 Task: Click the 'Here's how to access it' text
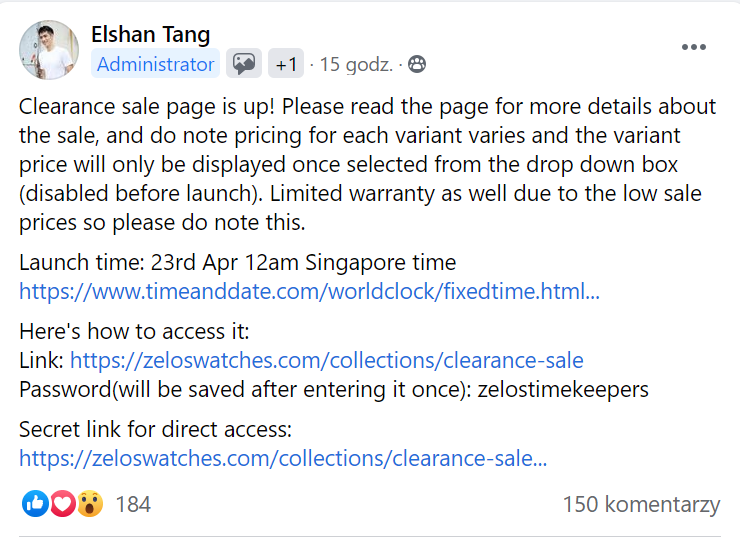[134, 333]
